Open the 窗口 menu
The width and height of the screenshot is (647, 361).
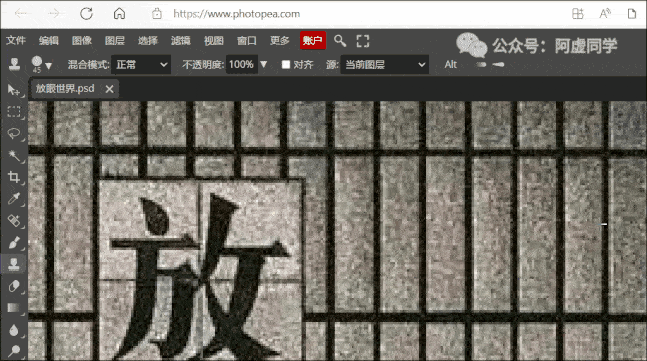coord(247,40)
